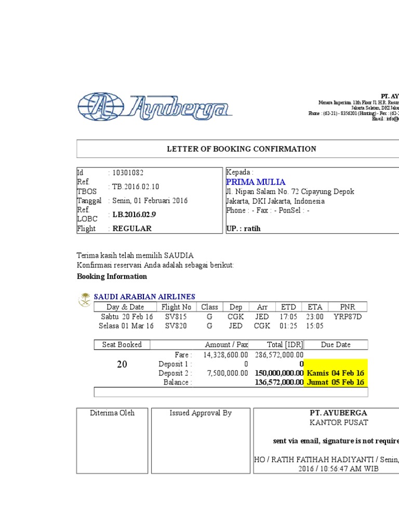399x532 pixels.
Task: Click the Diterima Oleh signature box
Action: 112,441
